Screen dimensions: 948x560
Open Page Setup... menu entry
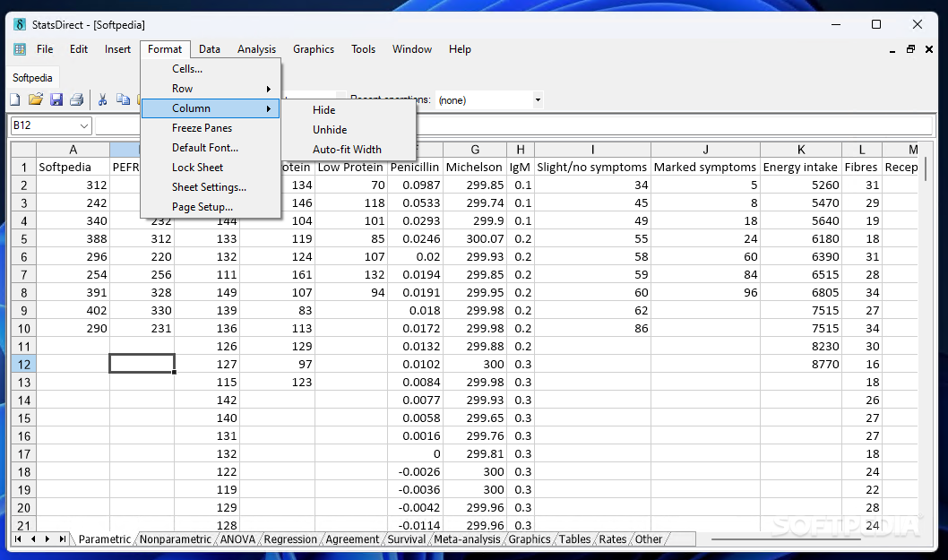tap(211, 207)
